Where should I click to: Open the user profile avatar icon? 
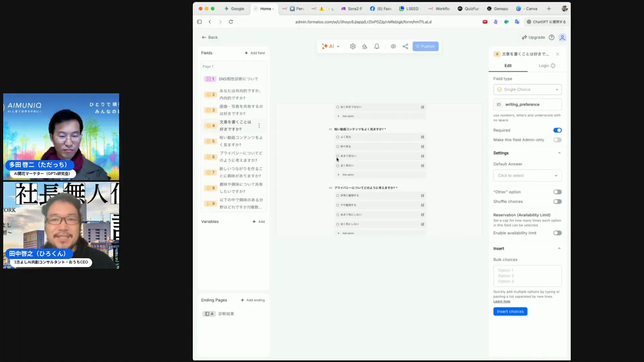[x=562, y=38]
